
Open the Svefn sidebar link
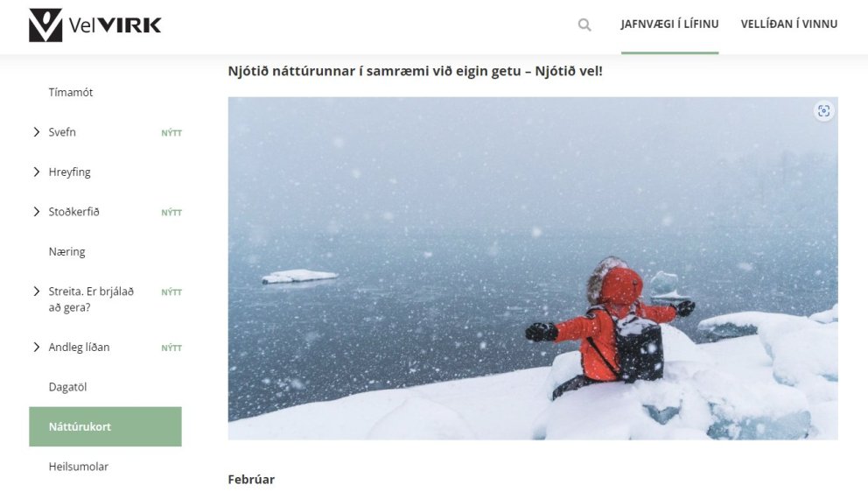pos(62,132)
